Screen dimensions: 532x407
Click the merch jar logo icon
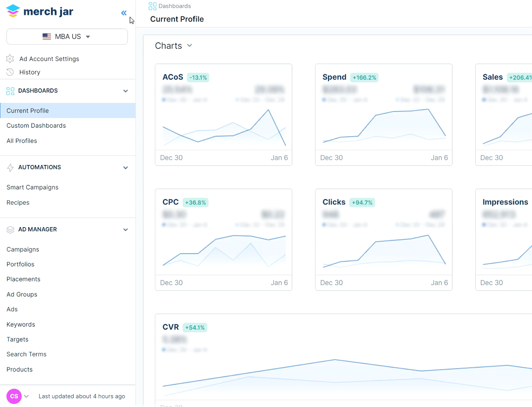(13, 11)
